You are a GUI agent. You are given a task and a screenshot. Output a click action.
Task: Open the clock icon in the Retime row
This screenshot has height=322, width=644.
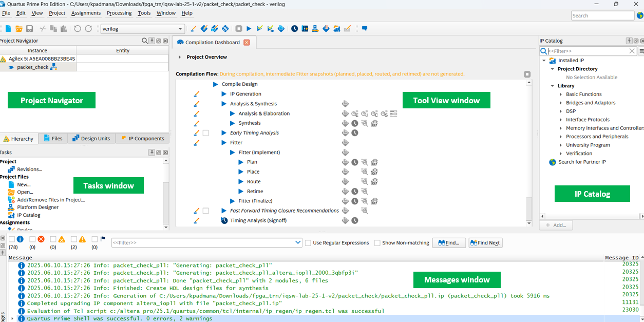[x=354, y=192]
